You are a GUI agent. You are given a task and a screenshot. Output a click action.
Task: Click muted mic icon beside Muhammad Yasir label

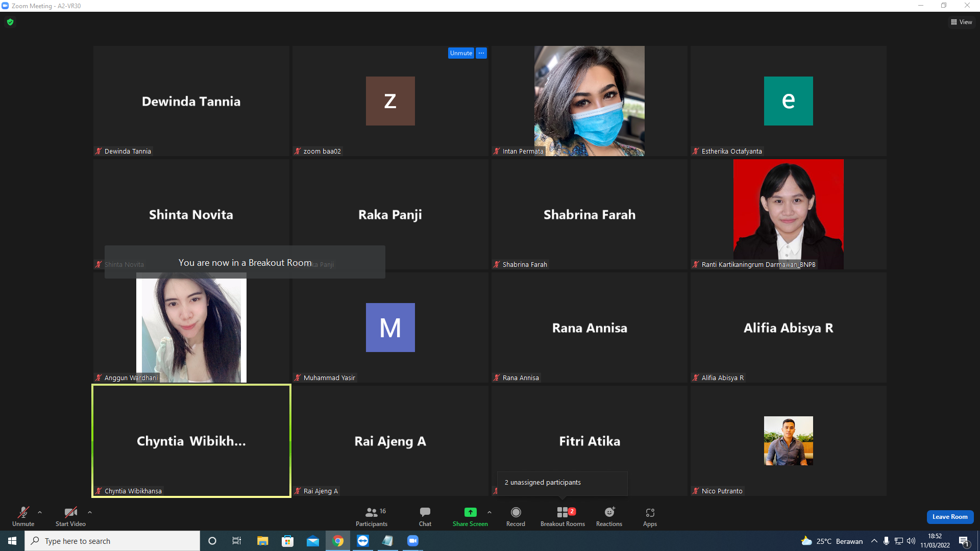pos(298,378)
